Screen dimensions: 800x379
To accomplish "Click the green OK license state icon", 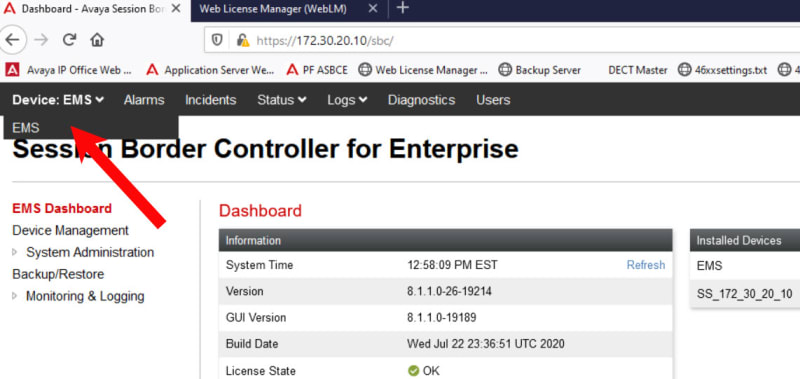I will click(414, 371).
